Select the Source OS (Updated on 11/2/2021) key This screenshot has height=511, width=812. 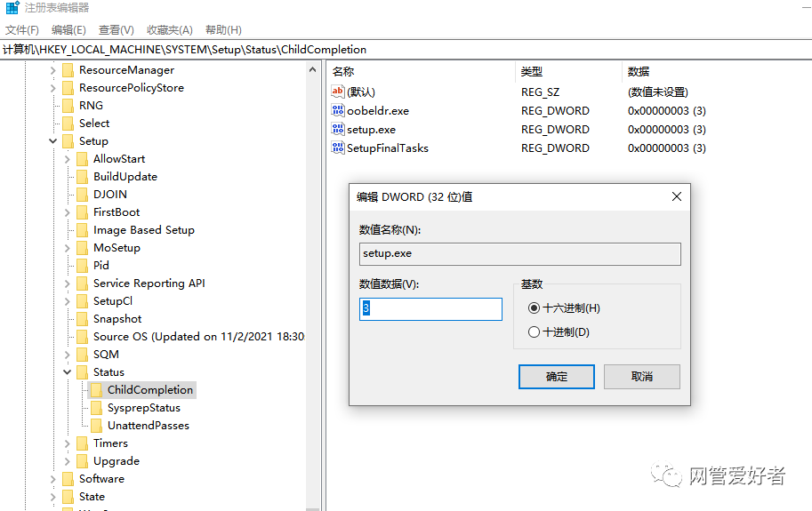tap(198, 337)
